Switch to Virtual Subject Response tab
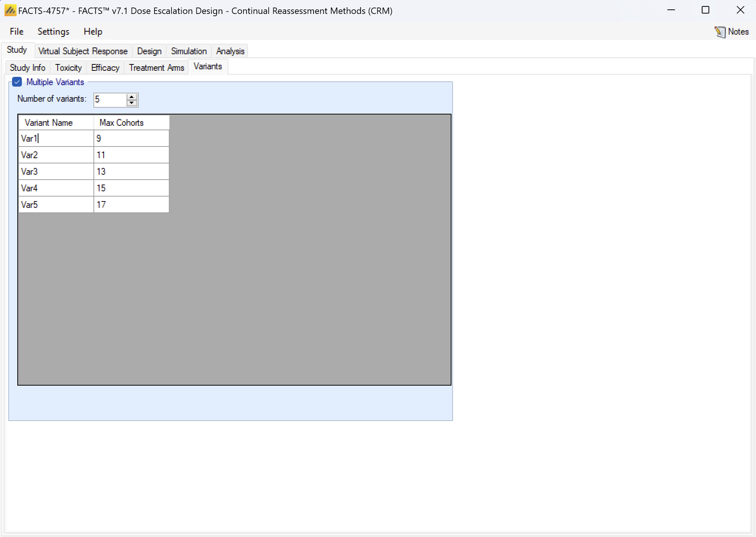Image resolution: width=756 pixels, height=537 pixels. pyautogui.click(x=83, y=51)
